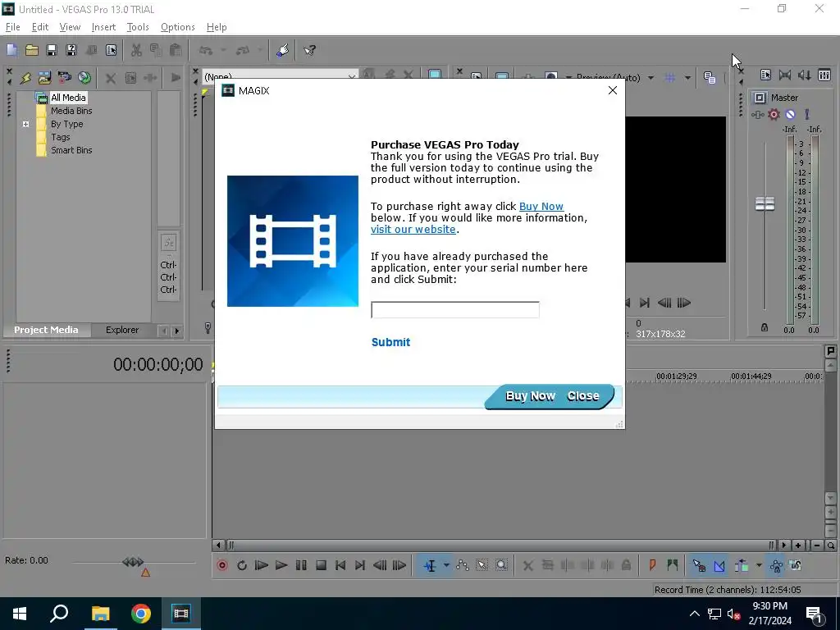Toggle Auto Ripple
The height and width of the screenshot is (630, 840).
pos(742,565)
